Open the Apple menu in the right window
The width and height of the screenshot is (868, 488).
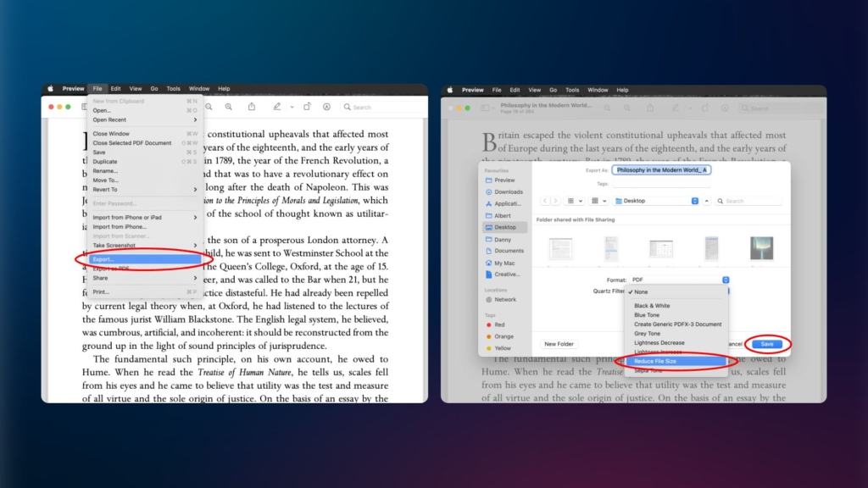[x=450, y=90]
